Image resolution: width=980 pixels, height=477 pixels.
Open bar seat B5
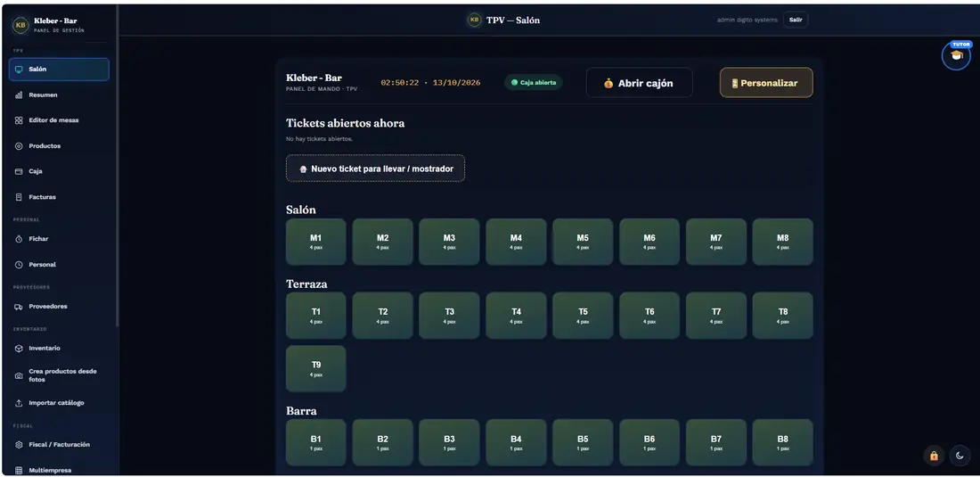coord(583,442)
